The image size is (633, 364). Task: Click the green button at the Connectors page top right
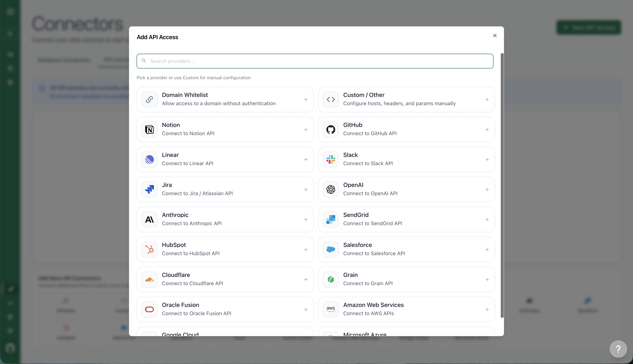[589, 27]
